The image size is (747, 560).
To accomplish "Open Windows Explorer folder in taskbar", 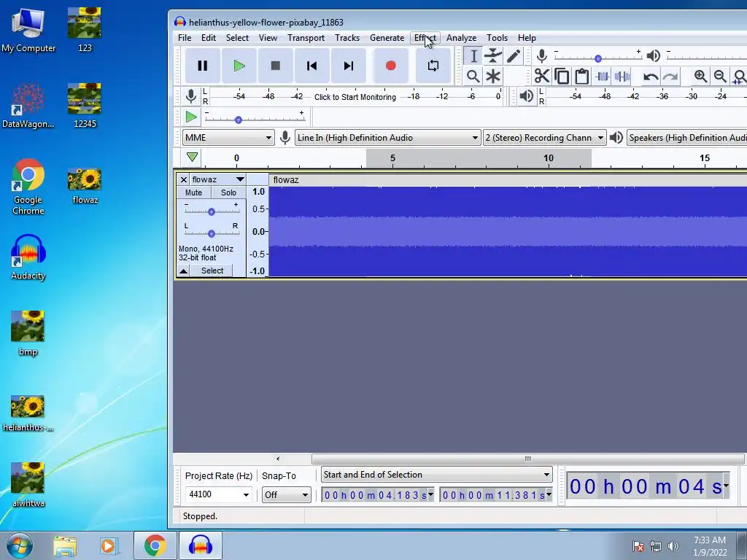I will [65, 545].
